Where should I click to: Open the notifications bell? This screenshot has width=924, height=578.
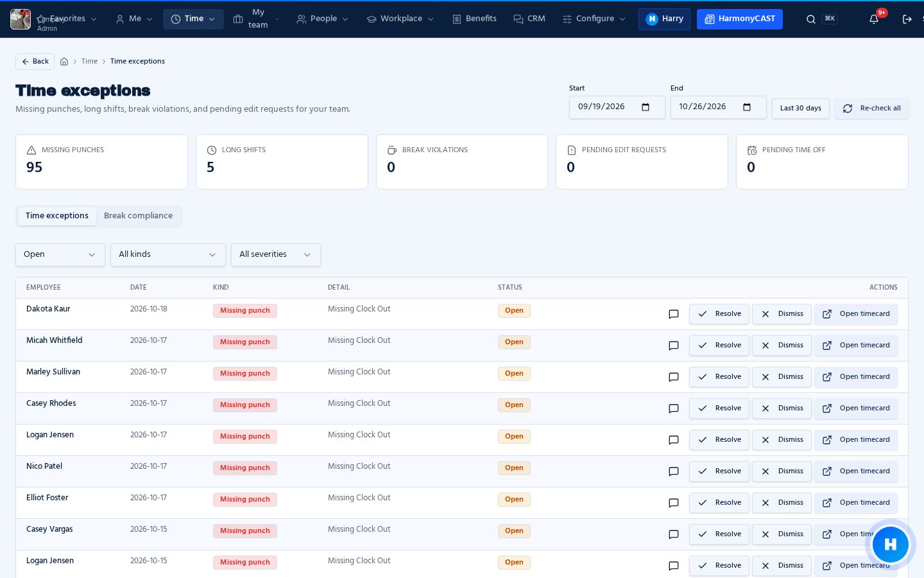click(x=874, y=19)
